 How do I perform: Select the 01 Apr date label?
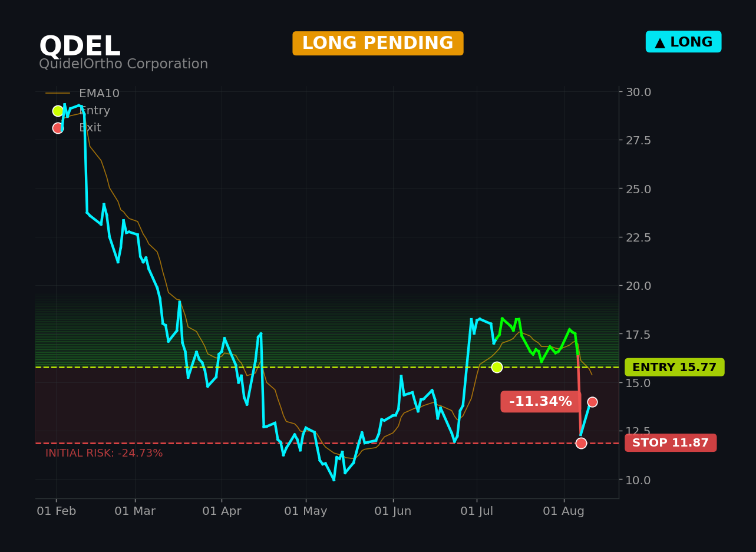click(x=222, y=511)
